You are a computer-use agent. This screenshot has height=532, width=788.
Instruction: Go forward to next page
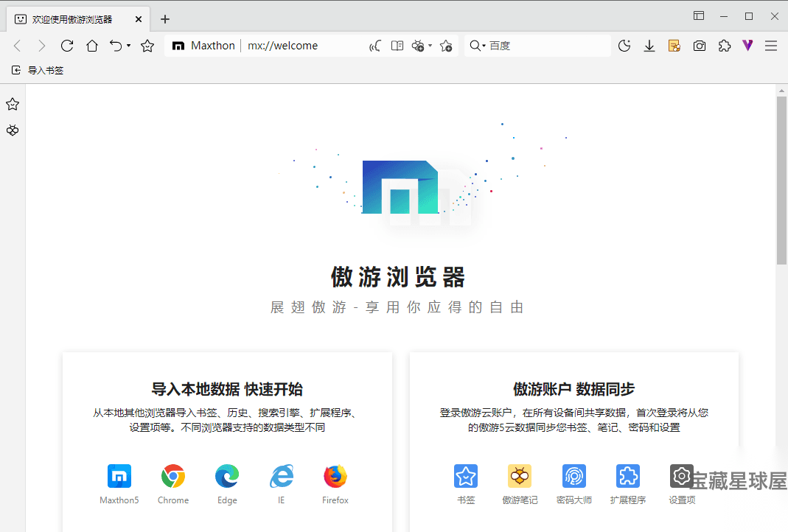point(42,46)
